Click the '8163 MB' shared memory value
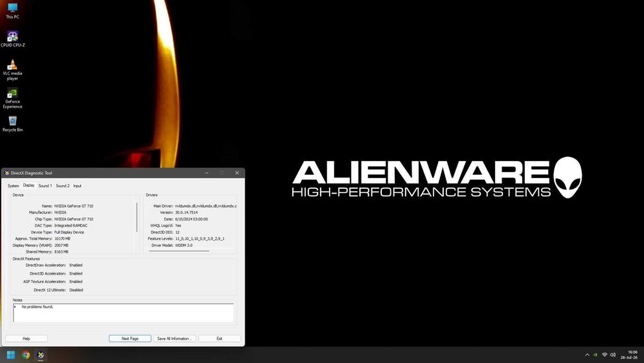 click(61, 251)
